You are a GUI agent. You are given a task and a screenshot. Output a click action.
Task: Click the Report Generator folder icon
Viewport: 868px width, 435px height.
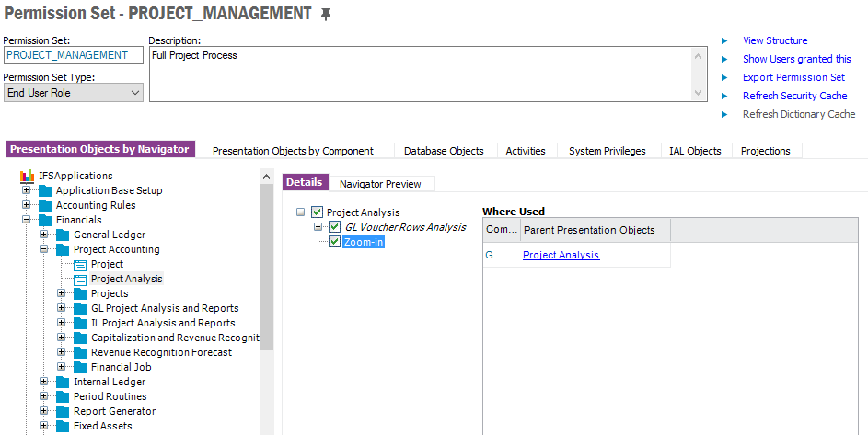(63, 411)
